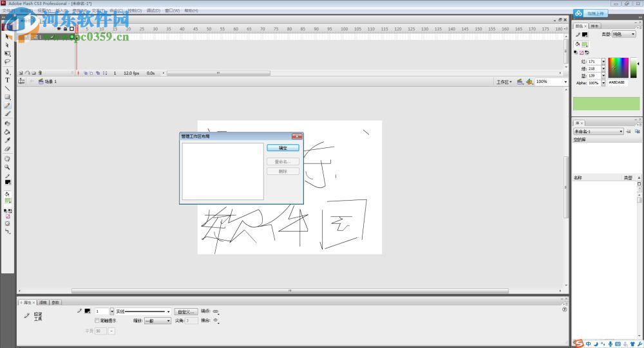Open the stroke style dropdown
The height and width of the screenshot is (348, 644).
[143, 311]
